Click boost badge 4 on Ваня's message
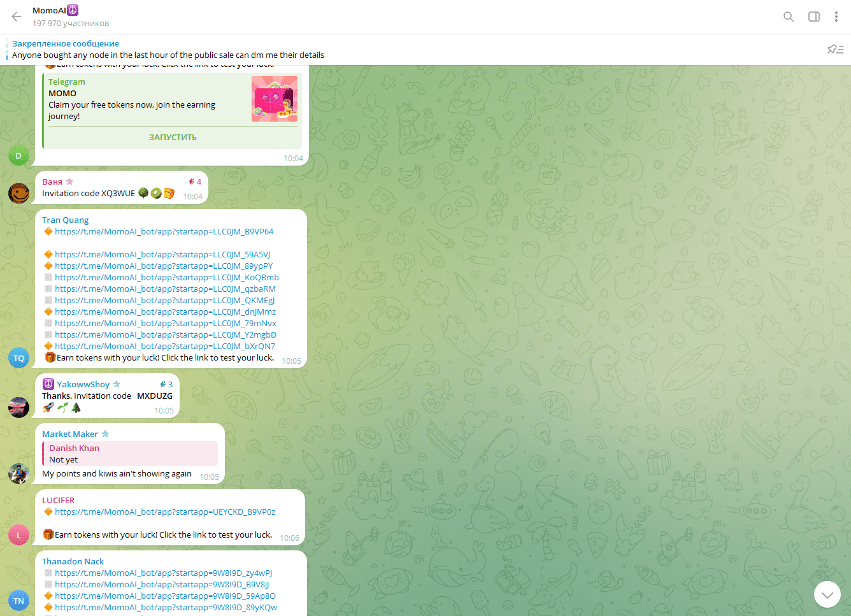 (195, 182)
